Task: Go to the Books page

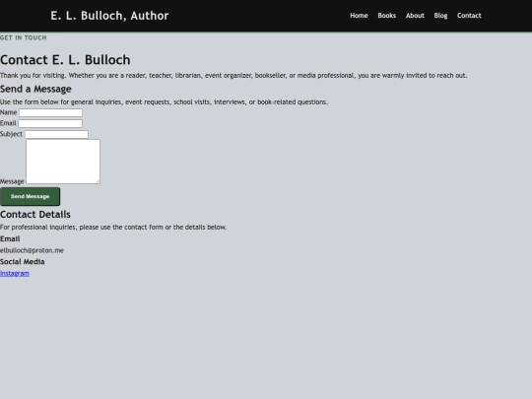Action: [x=386, y=16]
